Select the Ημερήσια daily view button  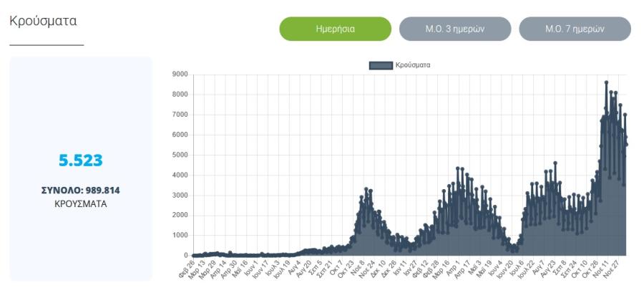pos(335,29)
